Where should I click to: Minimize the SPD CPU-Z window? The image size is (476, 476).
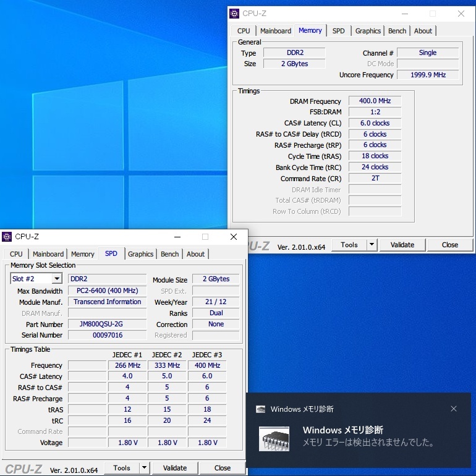(x=177, y=237)
